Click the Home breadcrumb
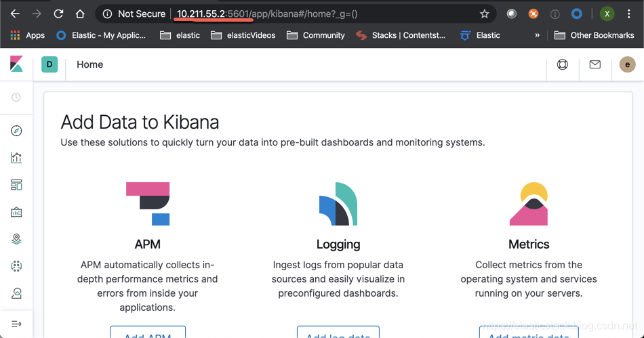The width and height of the screenshot is (644, 338). click(x=90, y=64)
